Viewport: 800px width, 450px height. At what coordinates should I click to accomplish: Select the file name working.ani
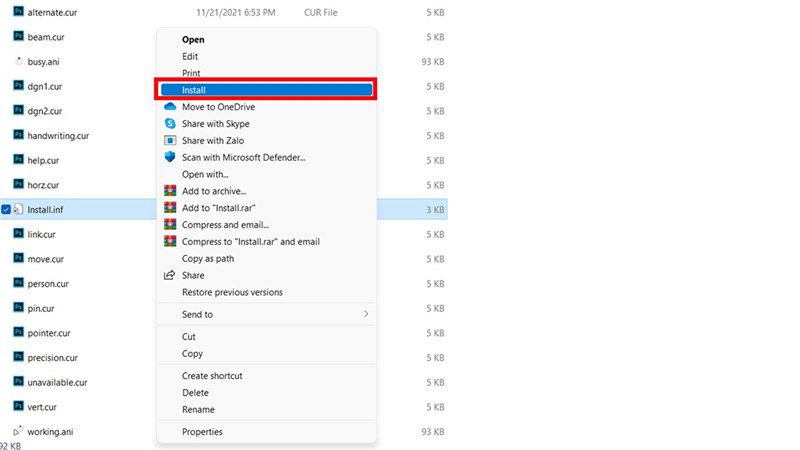pos(50,432)
